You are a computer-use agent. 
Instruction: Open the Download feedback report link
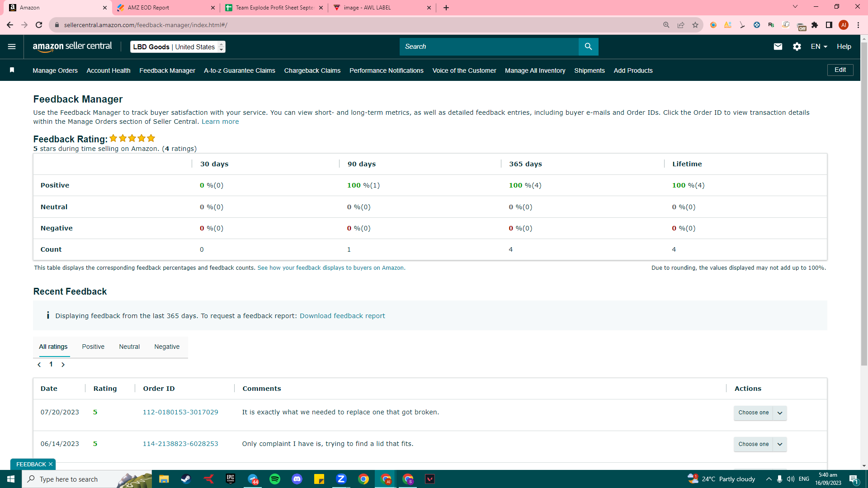342,316
